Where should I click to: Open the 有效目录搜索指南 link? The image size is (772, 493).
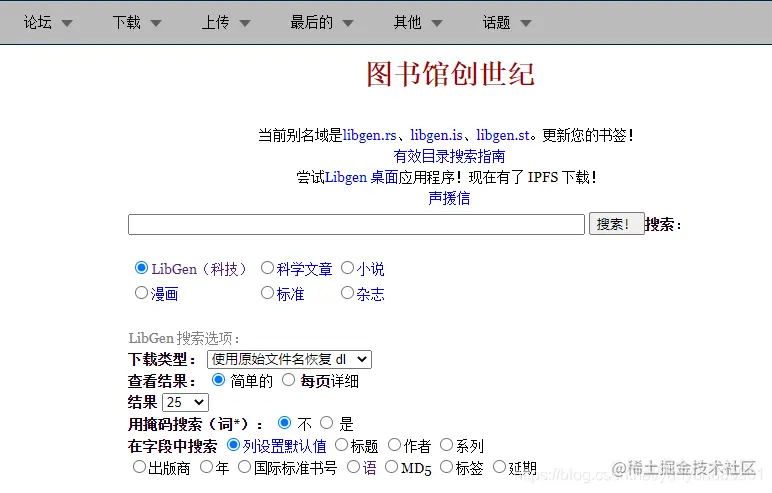449,156
